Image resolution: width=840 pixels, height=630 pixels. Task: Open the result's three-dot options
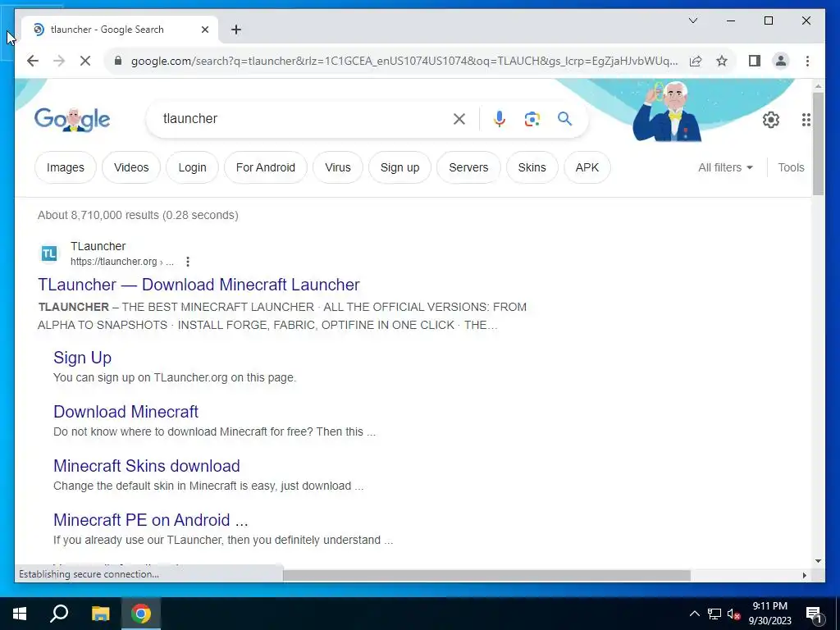[x=188, y=262]
